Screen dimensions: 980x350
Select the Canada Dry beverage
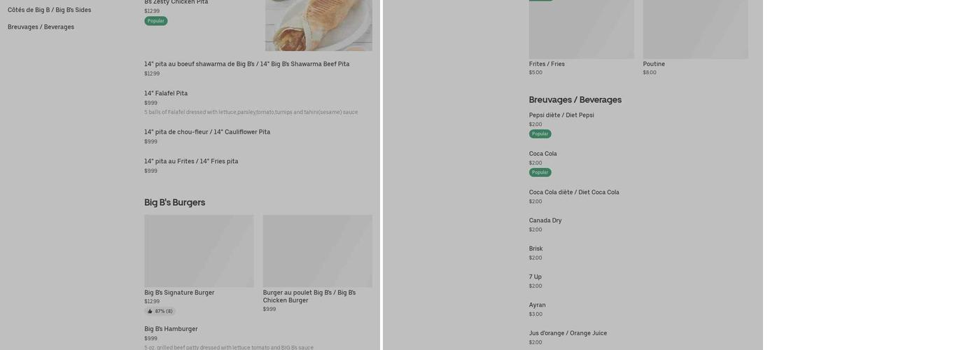coord(545,220)
